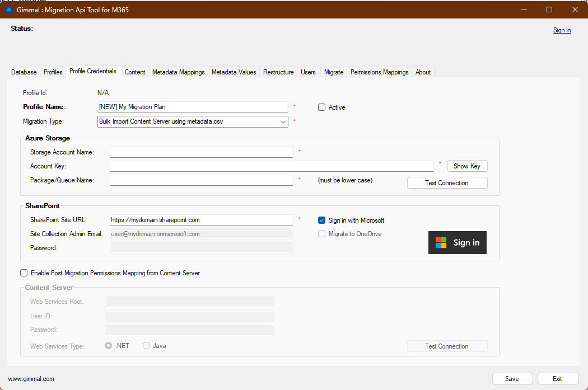
Task: Uncheck Sign in with Microsoft checkbox
Action: click(x=321, y=220)
